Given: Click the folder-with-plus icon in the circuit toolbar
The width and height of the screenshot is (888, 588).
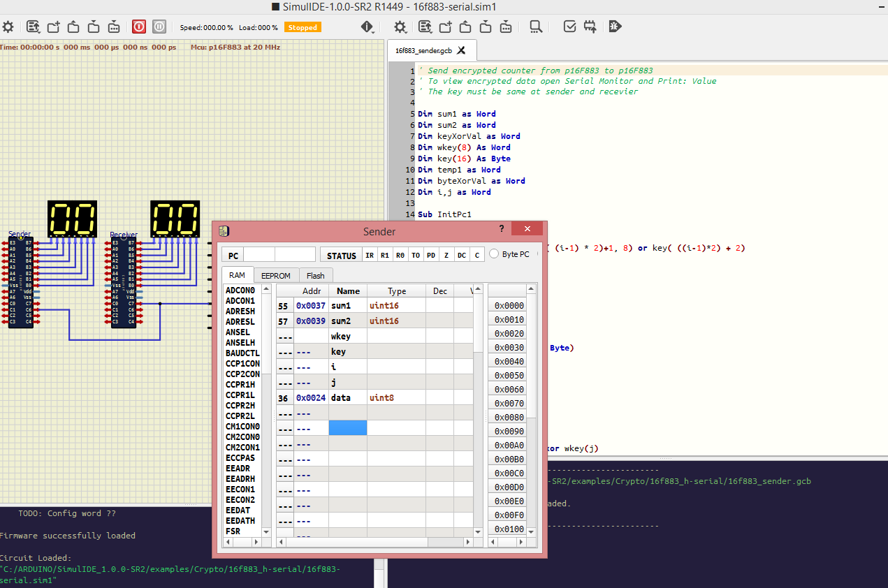Looking at the screenshot, I should 53,27.
